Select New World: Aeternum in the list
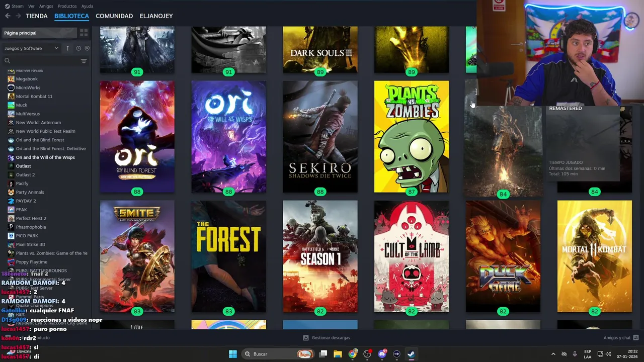 point(38,123)
